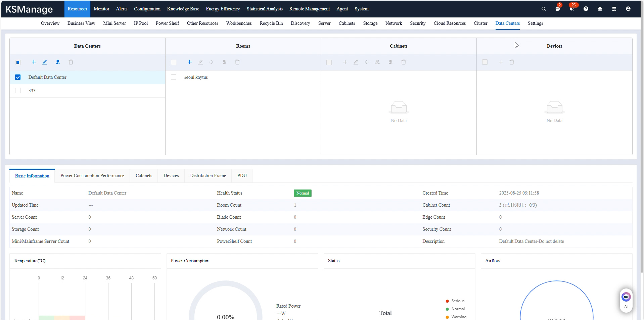Check the 333 data center checkbox
Screen dimensions: 644x320
coord(18,91)
